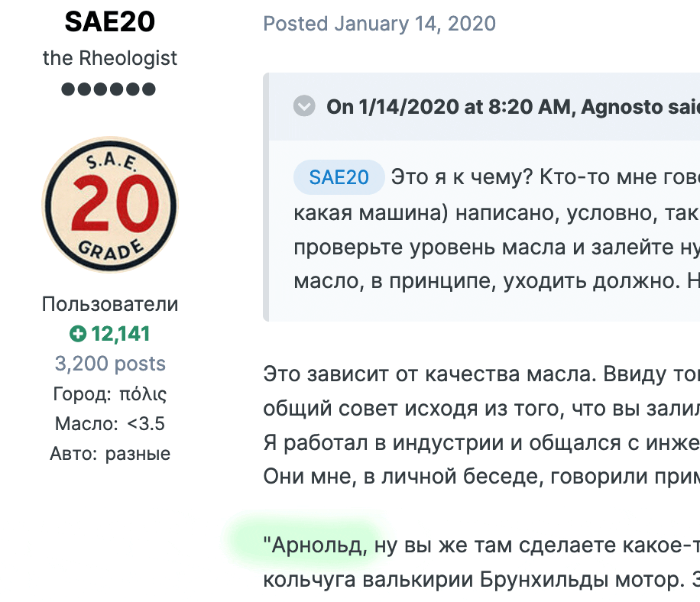Screen dimensions: 700x602
Task: Click the Авто: разные profile field
Action: [x=110, y=453]
